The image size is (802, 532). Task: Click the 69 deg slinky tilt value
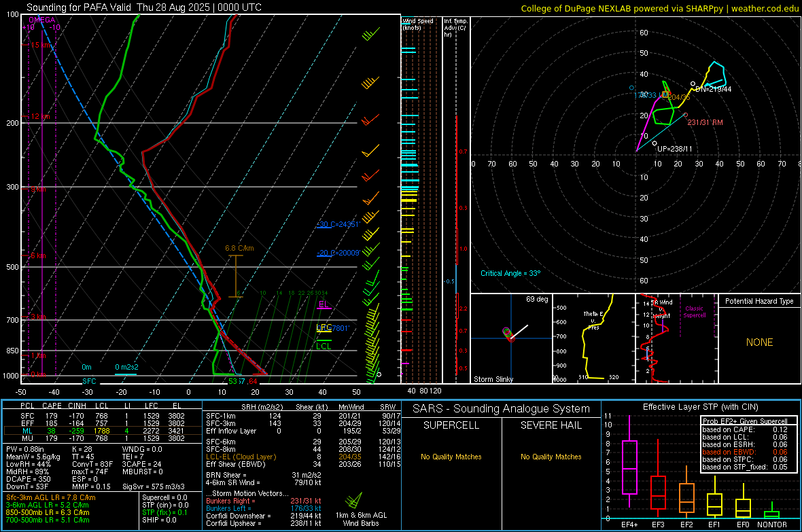[537, 299]
